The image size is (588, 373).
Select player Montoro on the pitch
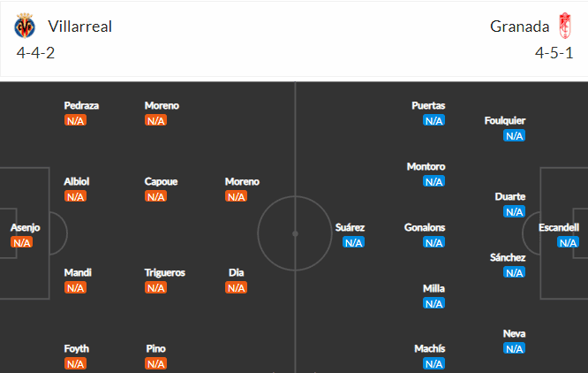pyautogui.click(x=426, y=166)
